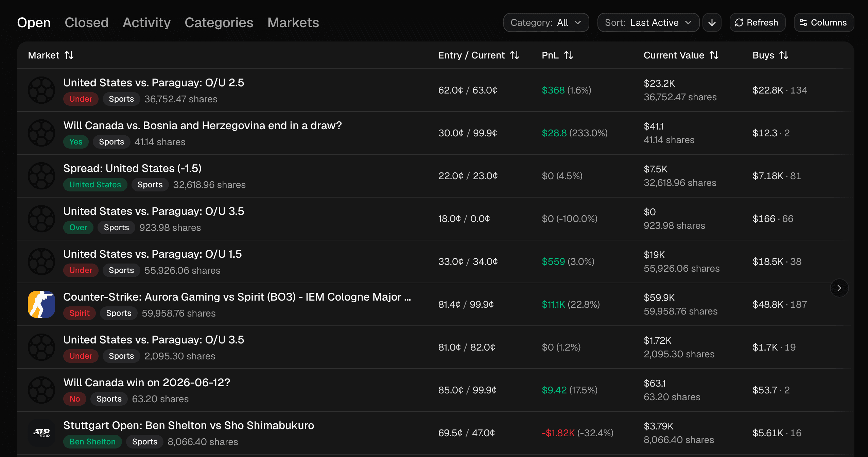Open Counter-Strike Aurora Gaming vs Spirit market
Viewport: 868px width, 457px height.
(x=237, y=297)
